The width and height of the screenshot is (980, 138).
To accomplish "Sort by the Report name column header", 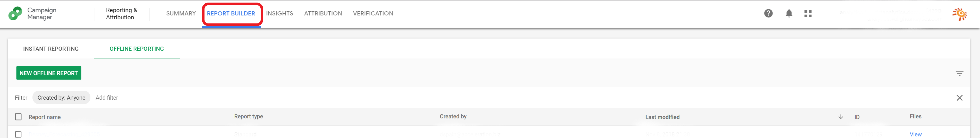I will 45,117.
